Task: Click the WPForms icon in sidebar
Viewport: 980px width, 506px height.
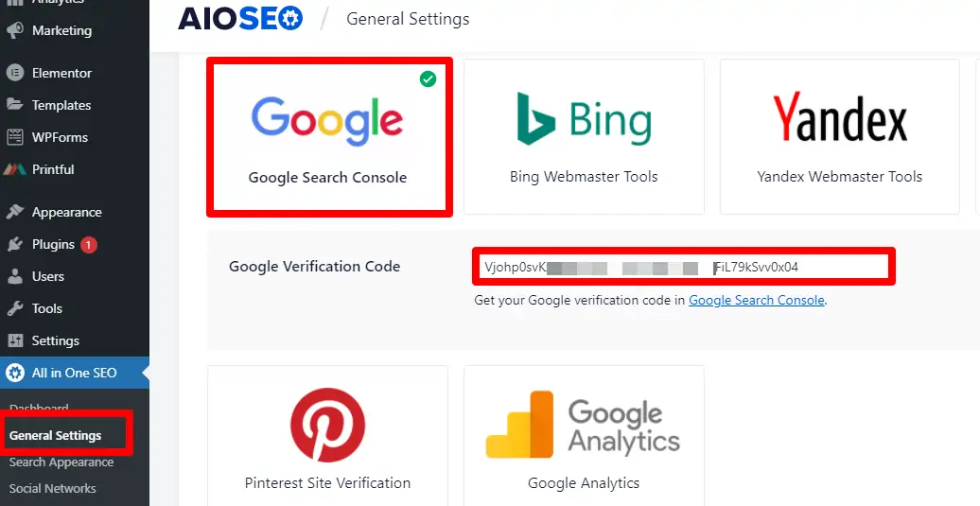Action: tap(15, 137)
